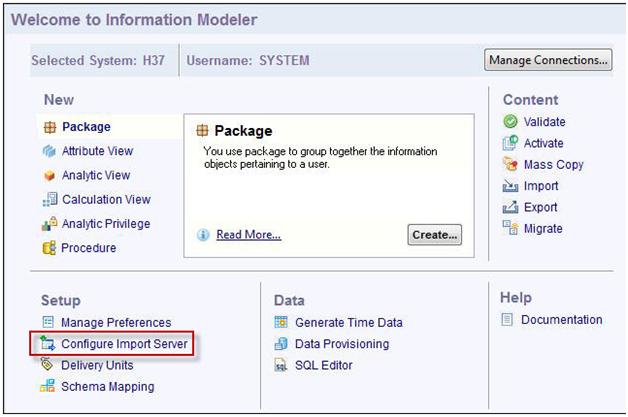
Task: Click the SQL Editor icon
Action: click(281, 365)
